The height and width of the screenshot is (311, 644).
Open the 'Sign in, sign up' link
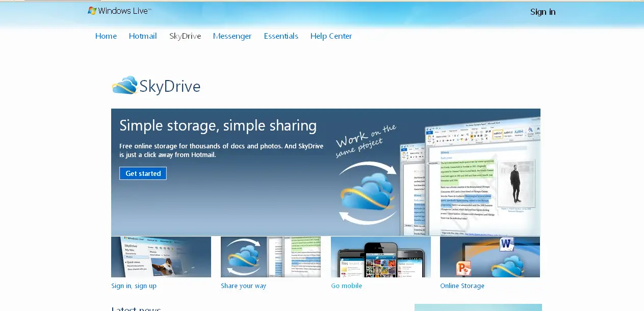(x=134, y=286)
